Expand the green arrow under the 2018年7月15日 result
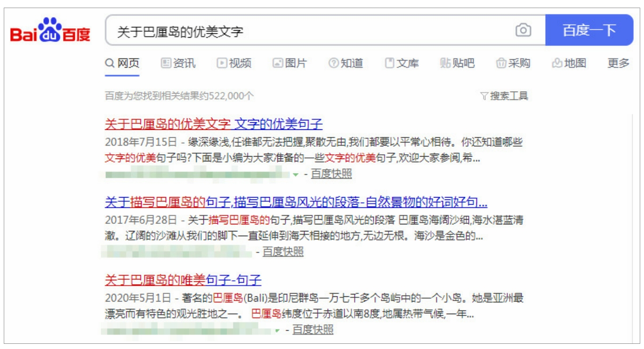Image resolution: width=644 pixels, height=349 pixels. pos(296,174)
